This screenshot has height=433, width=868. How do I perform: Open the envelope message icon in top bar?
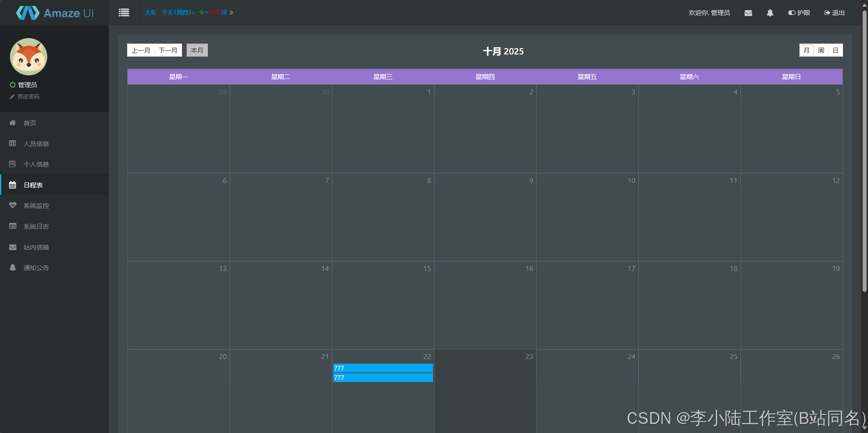click(x=748, y=12)
